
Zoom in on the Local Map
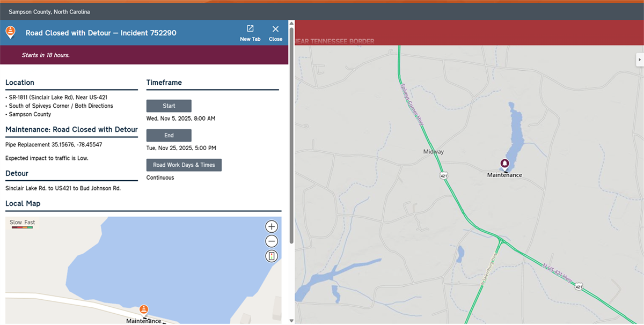[272, 226]
